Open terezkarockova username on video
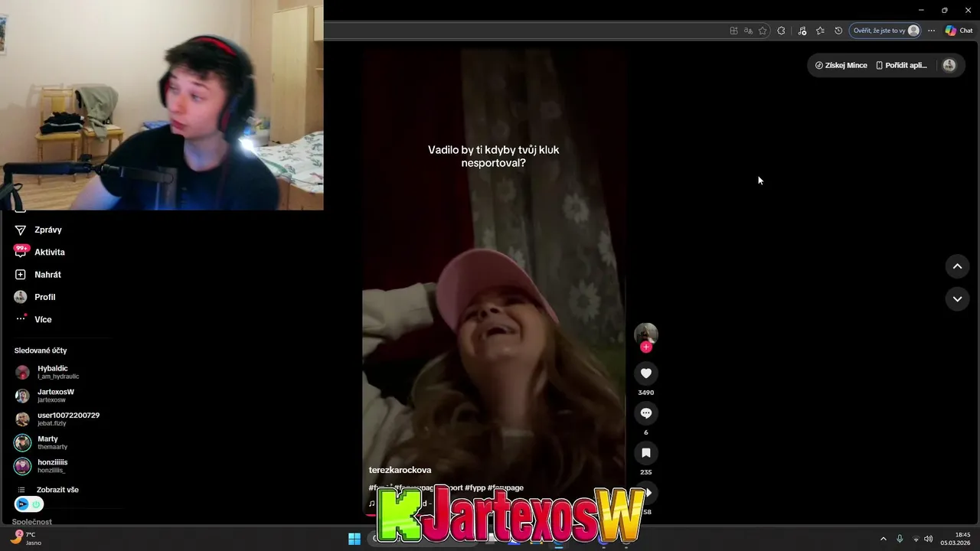980x551 pixels. point(400,470)
